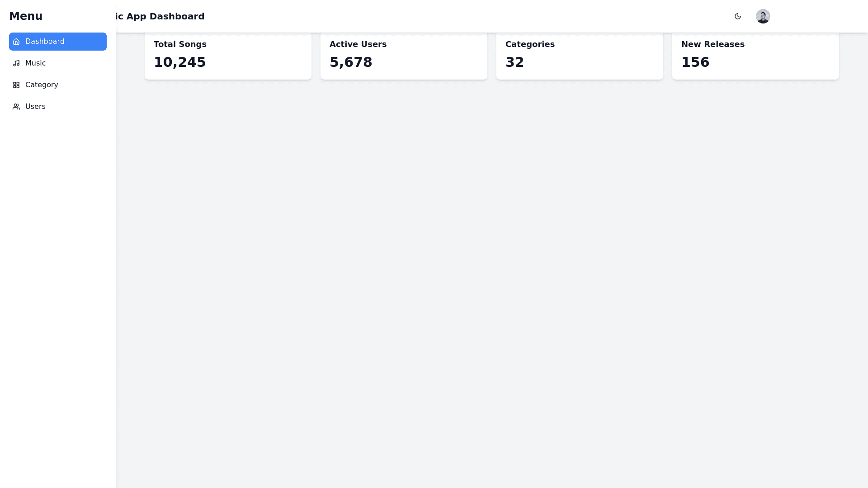Viewport: 868px width, 488px height.
Task: Click the people icon beside Users
Action: pos(16,107)
